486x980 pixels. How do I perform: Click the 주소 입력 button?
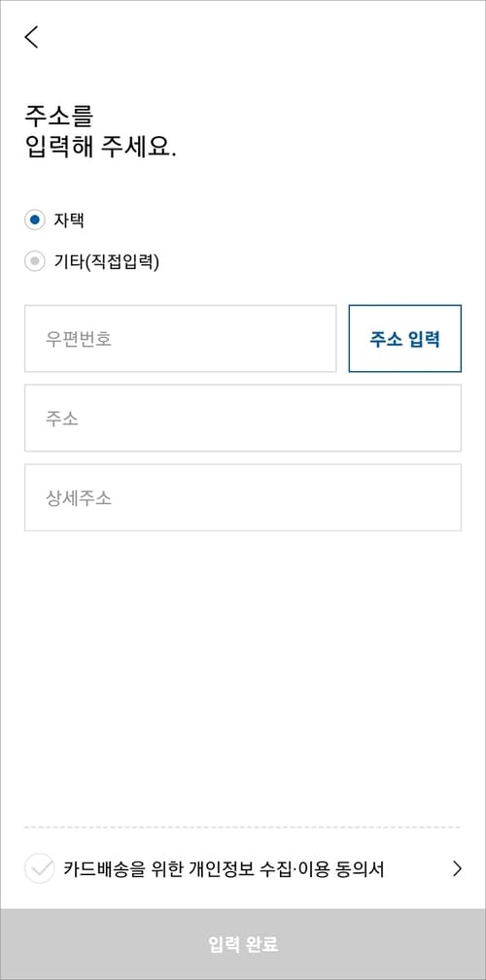pos(404,339)
